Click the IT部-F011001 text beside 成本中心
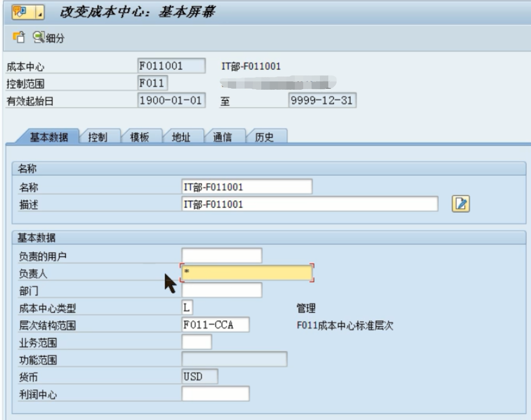531x420 pixels. click(x=251, y=66)
